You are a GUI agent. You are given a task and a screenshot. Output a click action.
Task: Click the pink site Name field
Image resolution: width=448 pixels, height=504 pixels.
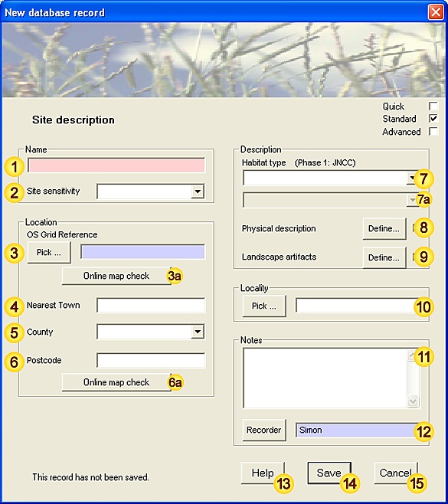tap(116, 165)
